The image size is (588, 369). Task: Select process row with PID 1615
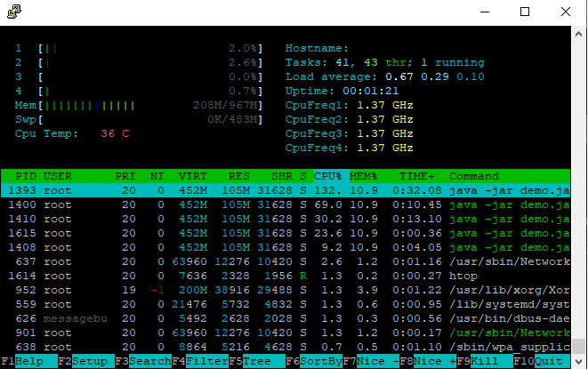[x=286, y=233]
